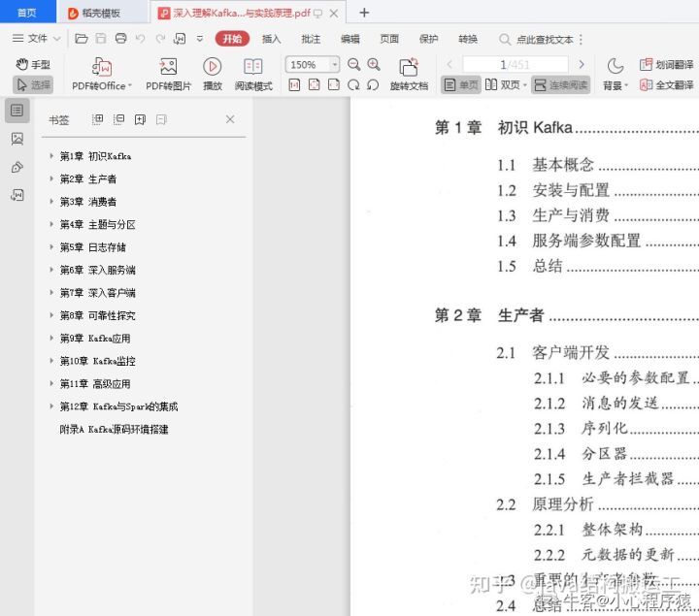
Task: Save the document
Action: tap(101, 39)
